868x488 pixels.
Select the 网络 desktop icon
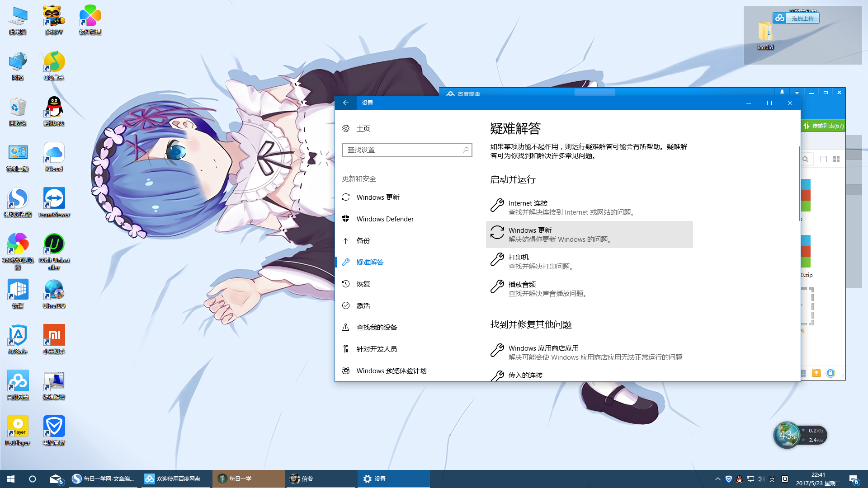18,66
